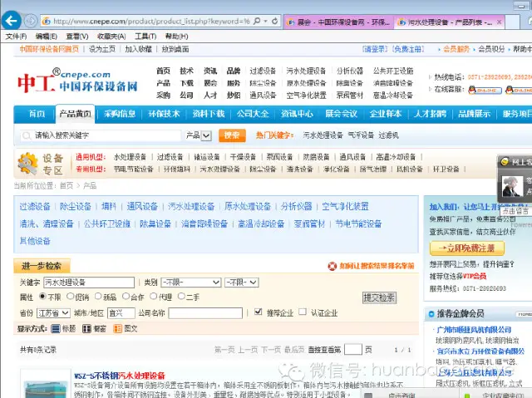Viewport: 532px width, 398px height.
Task: Select the 二手 radio button
Action: pos(181,297)
